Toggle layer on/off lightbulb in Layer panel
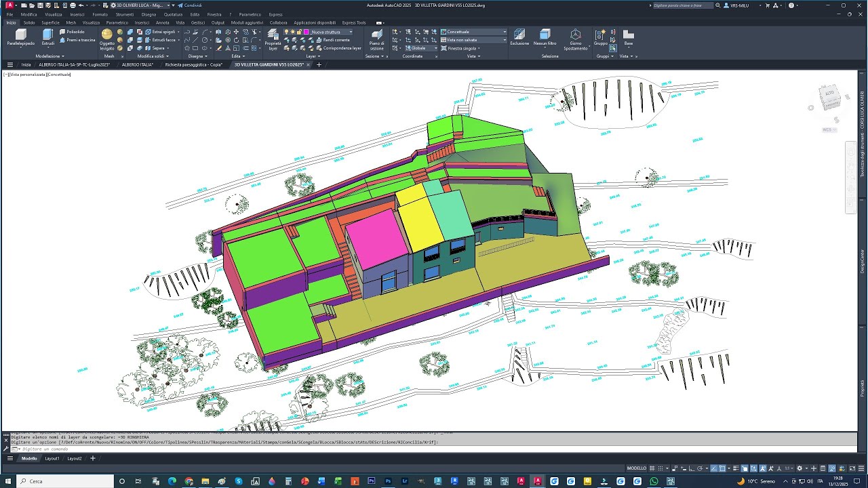This screenshot has height=488, width=868. pyautogui.click(x=286, y=32)
